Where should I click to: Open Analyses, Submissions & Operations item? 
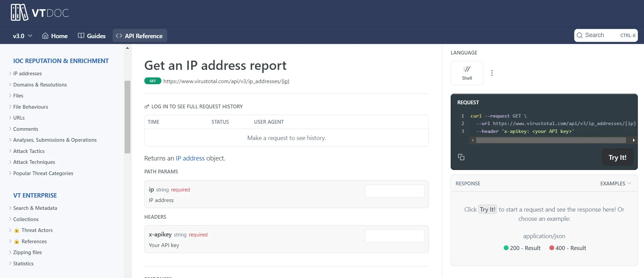[55, 140]
